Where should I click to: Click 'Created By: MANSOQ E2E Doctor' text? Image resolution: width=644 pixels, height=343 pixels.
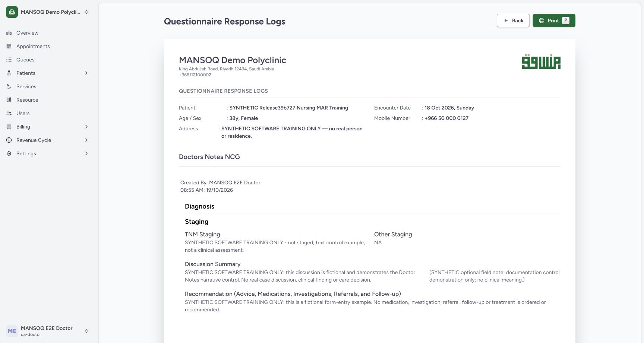point(220,182)
